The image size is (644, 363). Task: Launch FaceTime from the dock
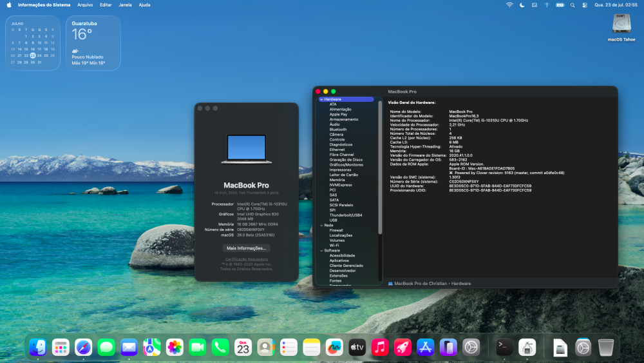pyautogui.click(x=198, y=348)
